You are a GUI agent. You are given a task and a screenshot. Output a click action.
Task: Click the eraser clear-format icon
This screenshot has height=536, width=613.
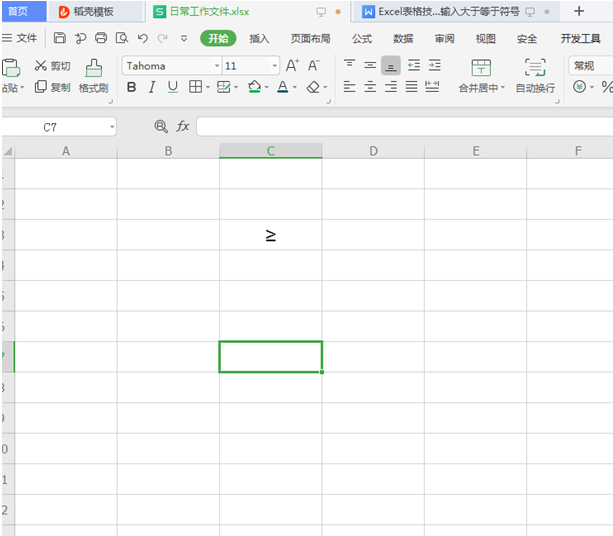[313, 87]
